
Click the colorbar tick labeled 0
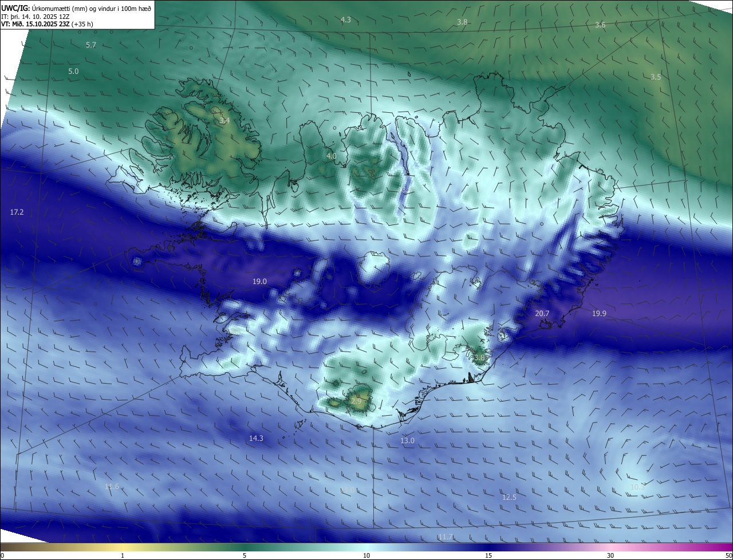2,555
